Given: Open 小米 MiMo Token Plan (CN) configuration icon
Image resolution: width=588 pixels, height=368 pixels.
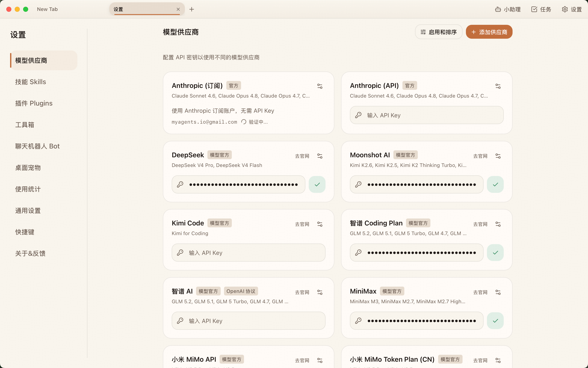Looking at the screenshot, I should 498,360.
